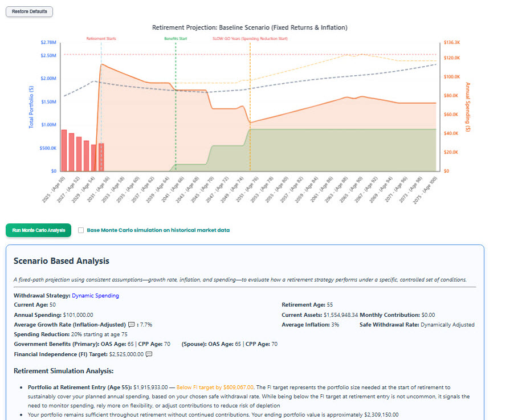Open the tooltip beside Financial Independence (FI) Target
This screenshot has width=522, height=420.
(149, 354)
